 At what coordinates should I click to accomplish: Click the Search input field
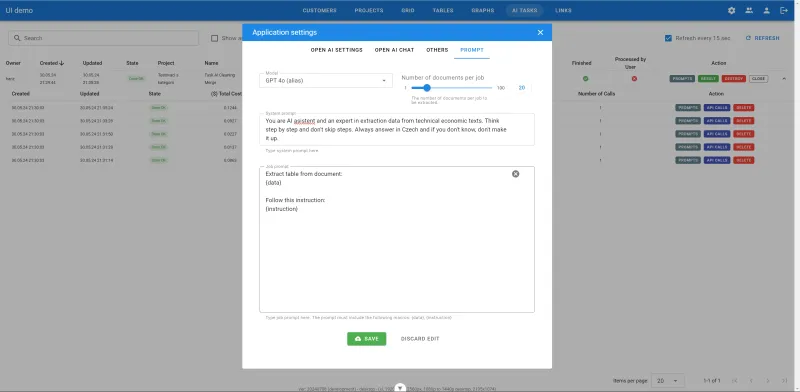coord(104,38)
